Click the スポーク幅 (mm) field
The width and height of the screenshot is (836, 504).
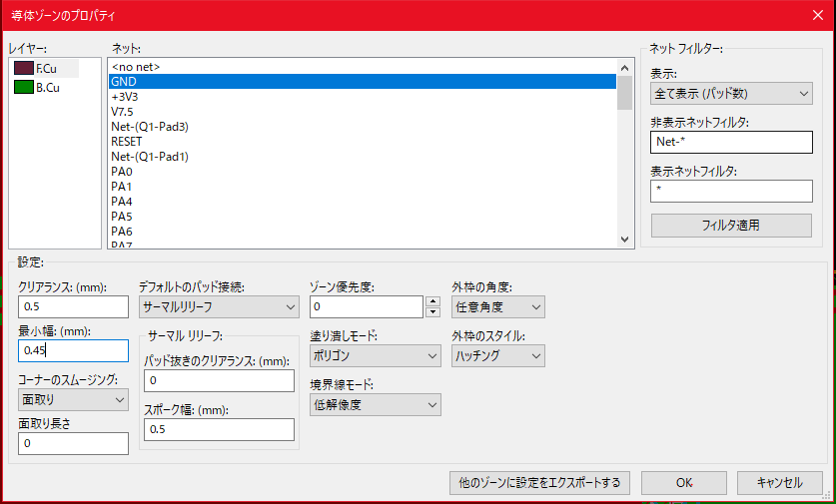point(219,429)
